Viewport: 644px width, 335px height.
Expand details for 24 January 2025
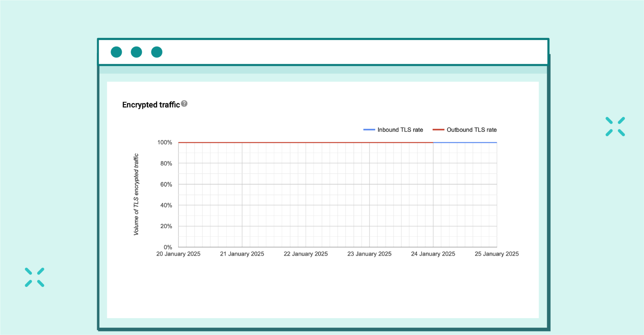433,254
